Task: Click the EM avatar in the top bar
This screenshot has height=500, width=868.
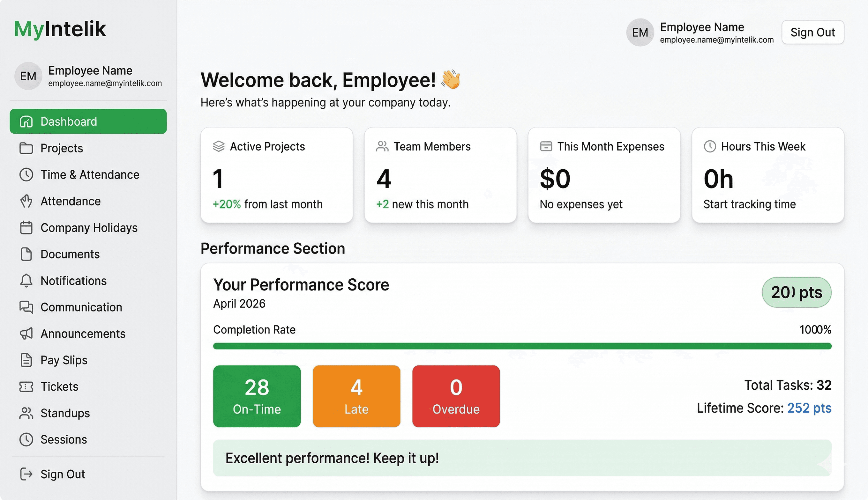Action: coord(640,32)
